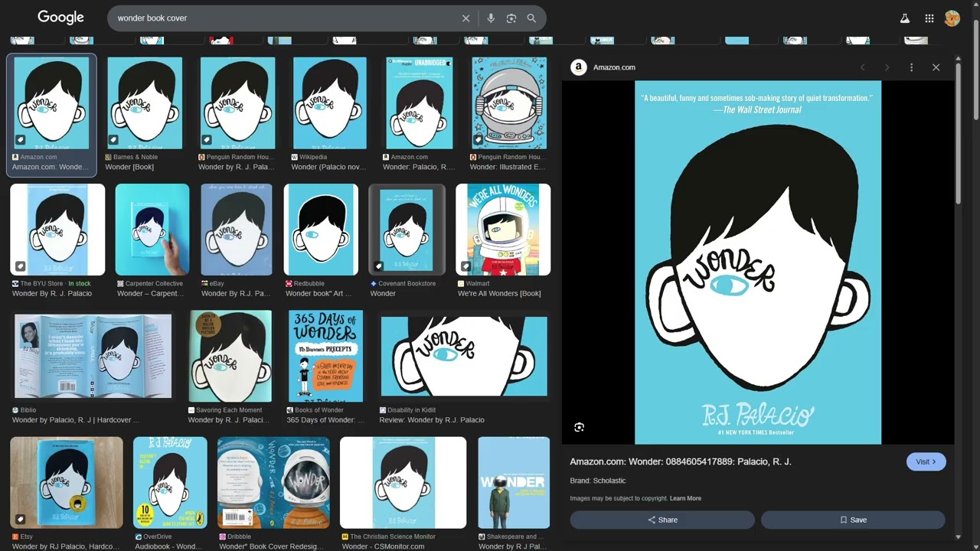Open Walmart We're All Wonders thumbnail
The width and height of the screenshot is (980, 551).
[503, 230]
